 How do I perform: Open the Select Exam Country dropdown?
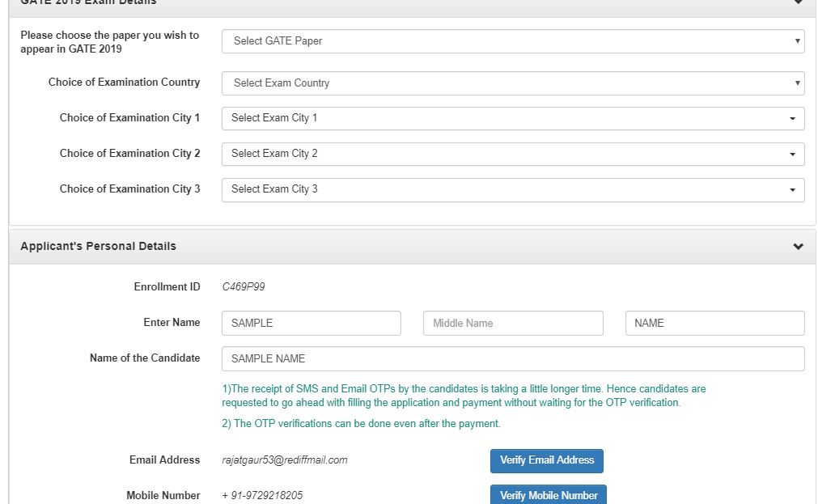click(513, 83)
